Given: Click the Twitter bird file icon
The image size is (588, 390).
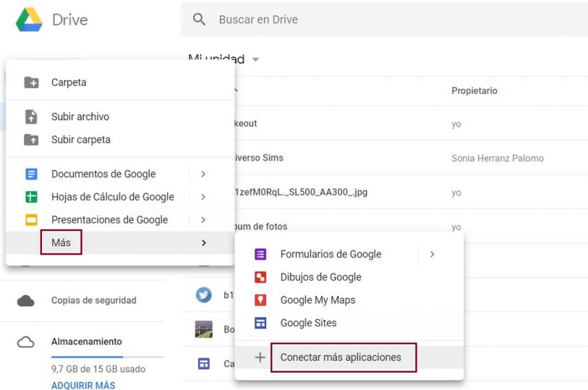Looking at the screenshot, I should click(204, 295).
